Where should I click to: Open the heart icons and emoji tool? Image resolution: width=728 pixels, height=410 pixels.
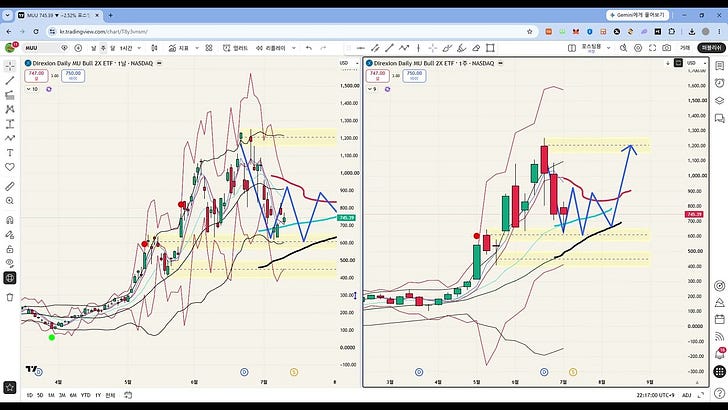(x=10, y=167)
